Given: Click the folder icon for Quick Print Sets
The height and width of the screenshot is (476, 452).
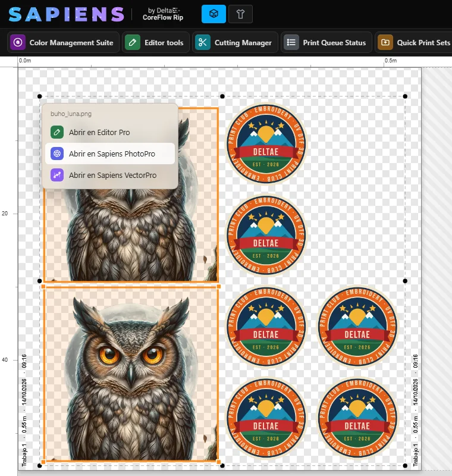Looking at the screenshot, I should pyautogui.click(x=385, y=42).
